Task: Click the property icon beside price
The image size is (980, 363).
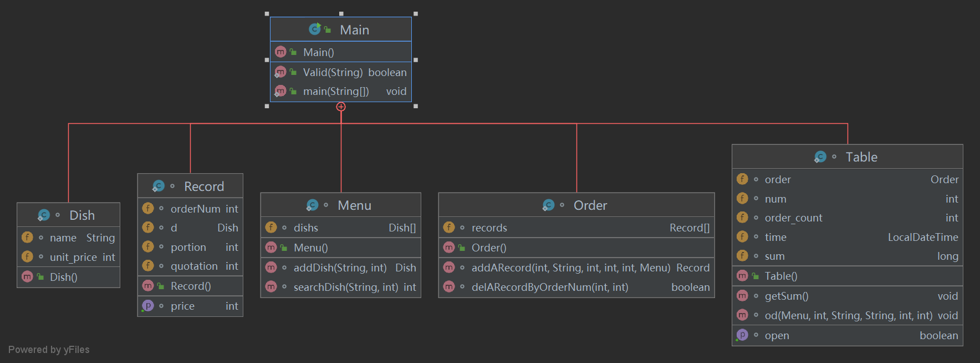Action: (x=148, y=306)
